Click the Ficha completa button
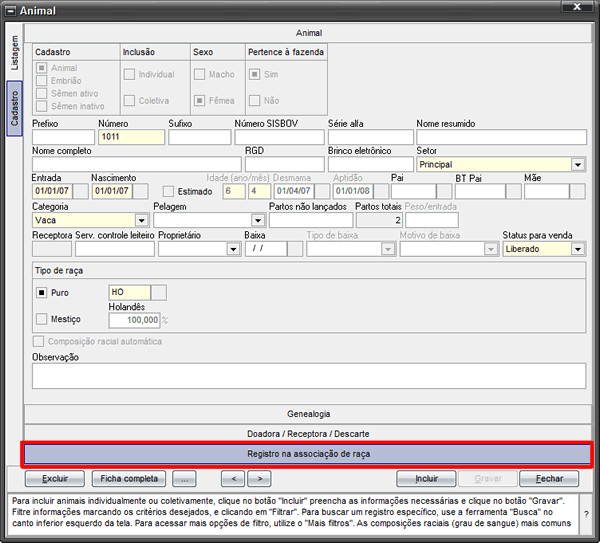 click(129, 479)
